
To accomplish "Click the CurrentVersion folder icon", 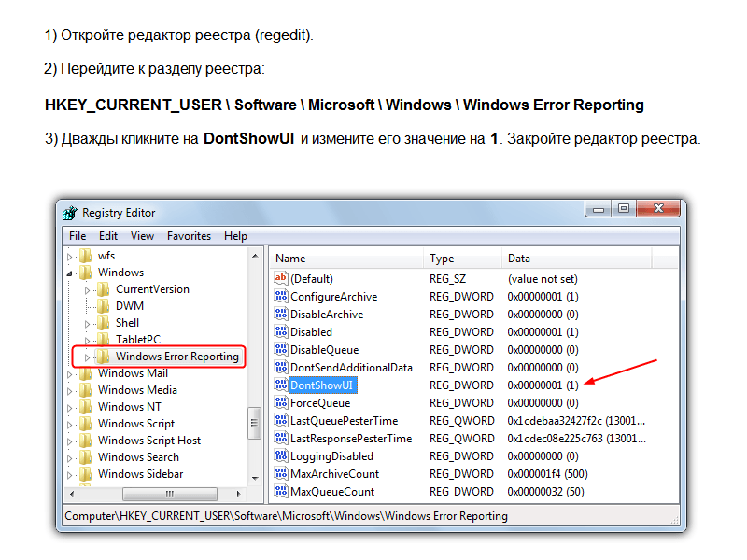I will (104, 289).
